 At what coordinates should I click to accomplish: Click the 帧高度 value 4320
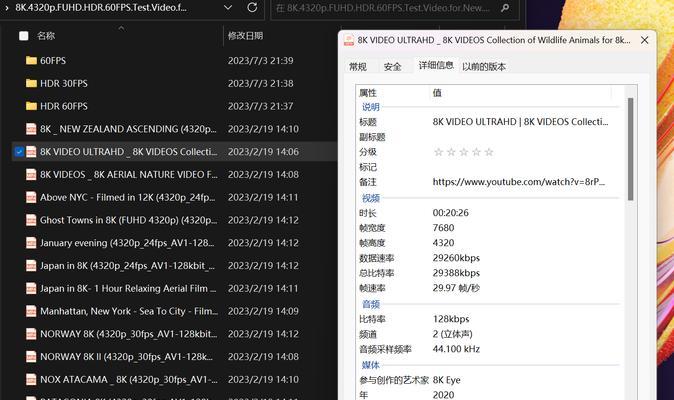tap(443, 243)
